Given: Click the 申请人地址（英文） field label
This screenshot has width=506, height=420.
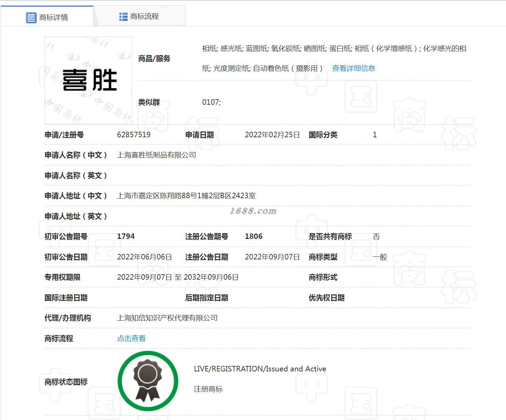Looking at the screenshot, I should tap(76, 216).
